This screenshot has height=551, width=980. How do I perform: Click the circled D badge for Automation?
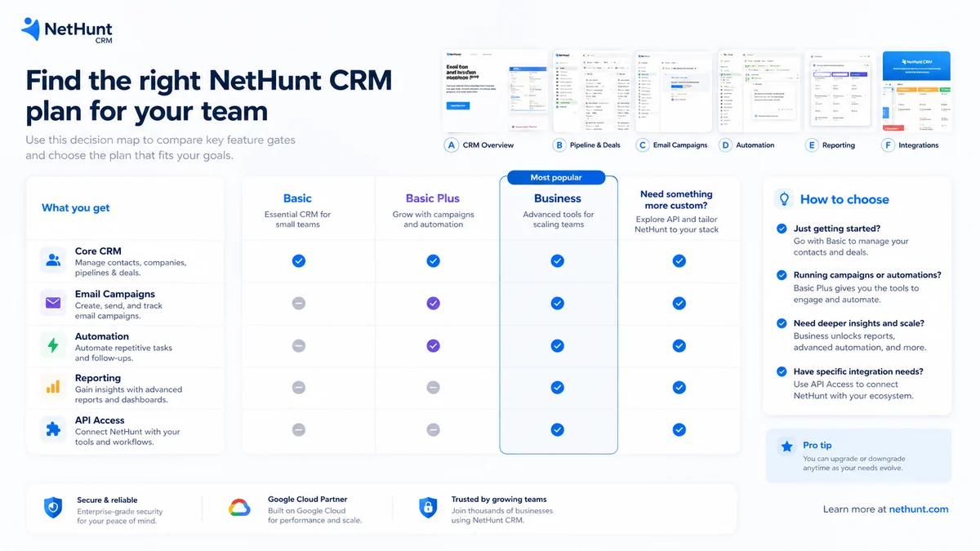click(x=725, y=145)
